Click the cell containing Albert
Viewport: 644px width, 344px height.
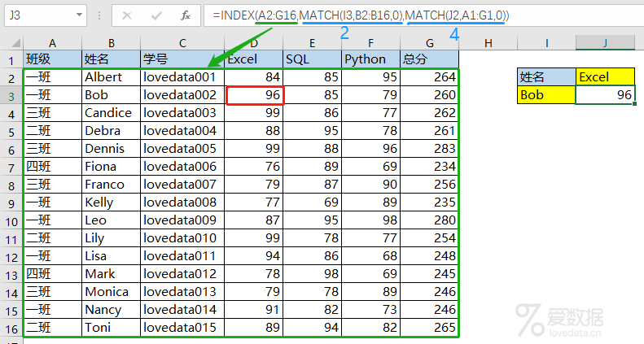point(111,77)
